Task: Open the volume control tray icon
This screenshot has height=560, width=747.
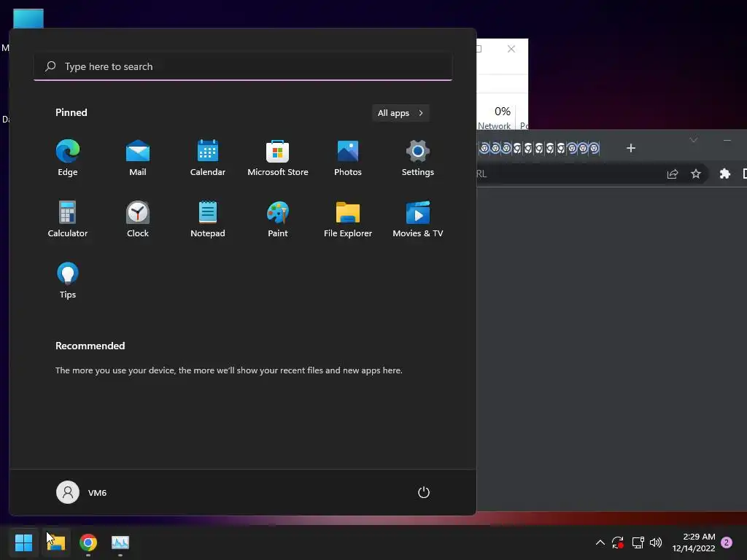Action: [656, 542]
